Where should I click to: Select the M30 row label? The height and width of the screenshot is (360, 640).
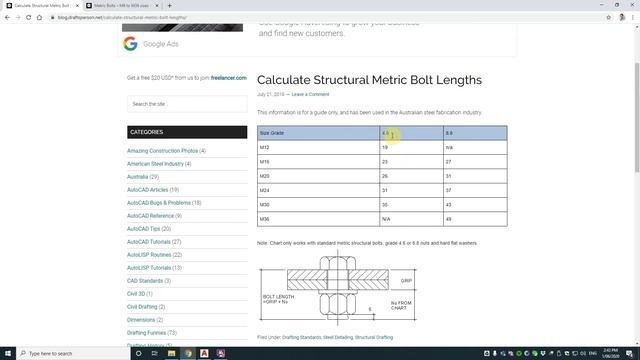click(x=264, y=205)
